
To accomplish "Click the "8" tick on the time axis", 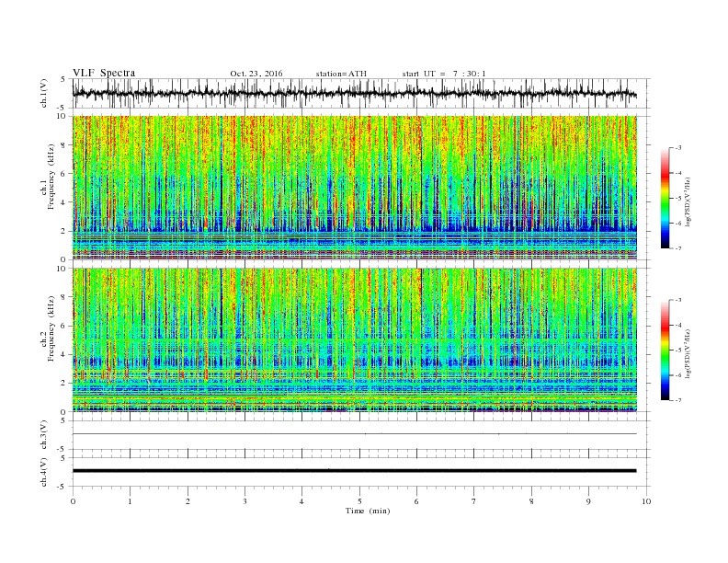I will click(531, 501).
